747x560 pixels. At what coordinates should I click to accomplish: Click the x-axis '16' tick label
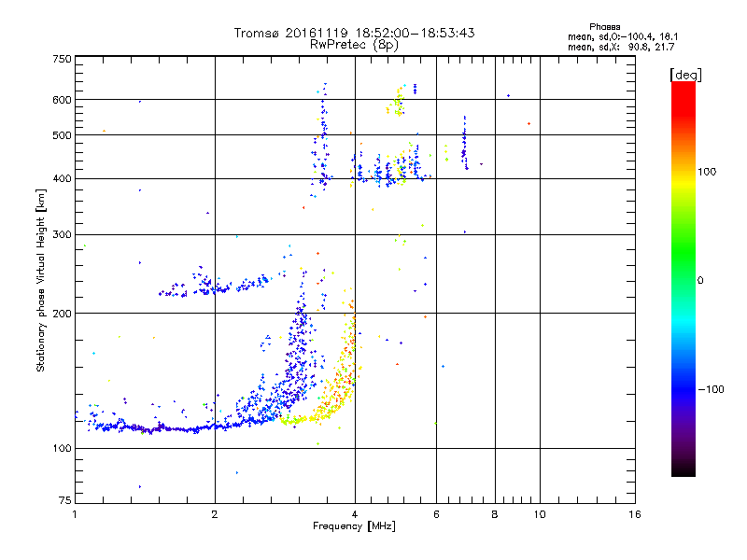coord(635,514)
